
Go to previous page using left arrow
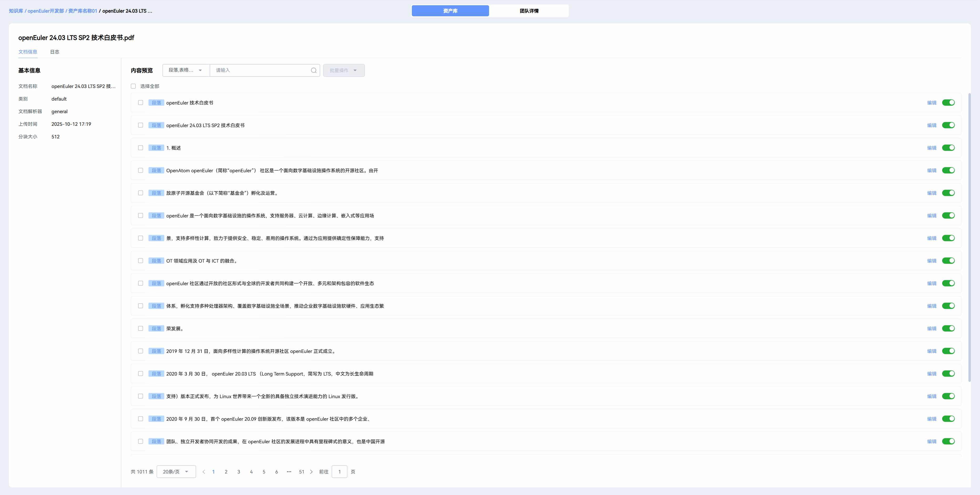(x=203, y=472)
